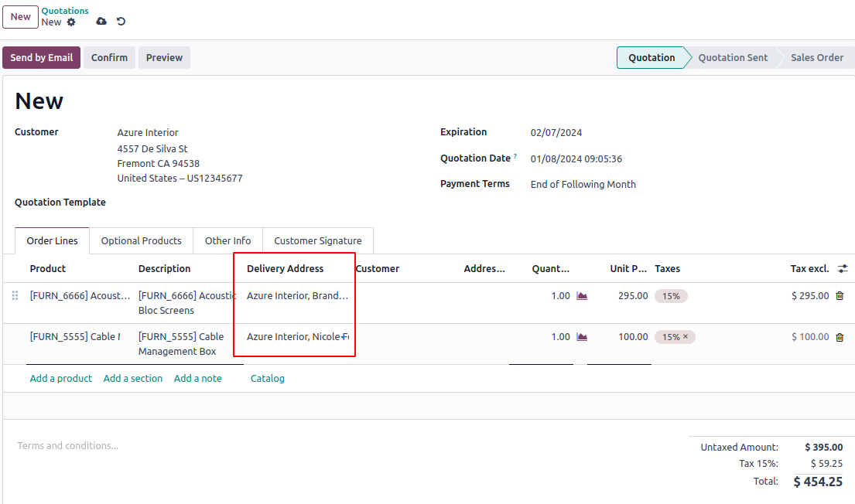Click the 15% tax tag on FURN_6666
This screenshot has height=504, width=855.
(671, 296)
